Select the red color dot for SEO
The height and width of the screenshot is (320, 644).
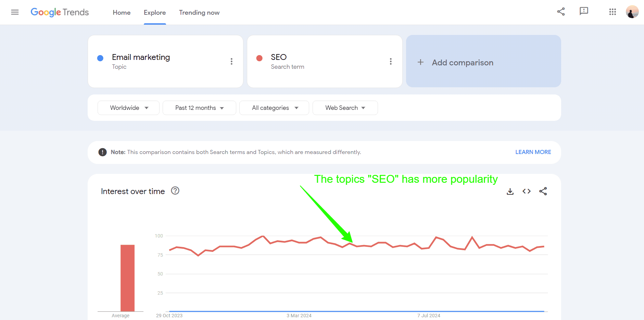point(259,58)
